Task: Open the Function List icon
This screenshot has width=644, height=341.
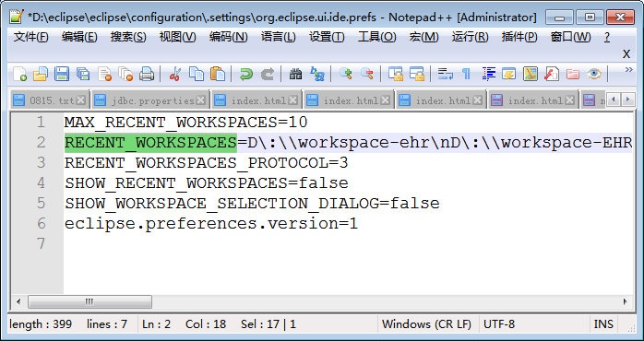Action: 552,75
